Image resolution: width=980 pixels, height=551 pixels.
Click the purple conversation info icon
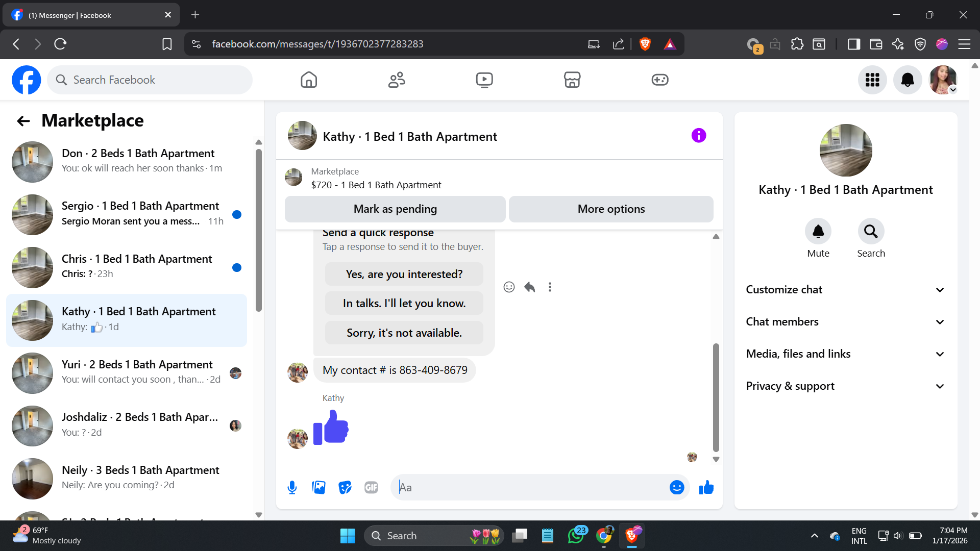[698, 136]
